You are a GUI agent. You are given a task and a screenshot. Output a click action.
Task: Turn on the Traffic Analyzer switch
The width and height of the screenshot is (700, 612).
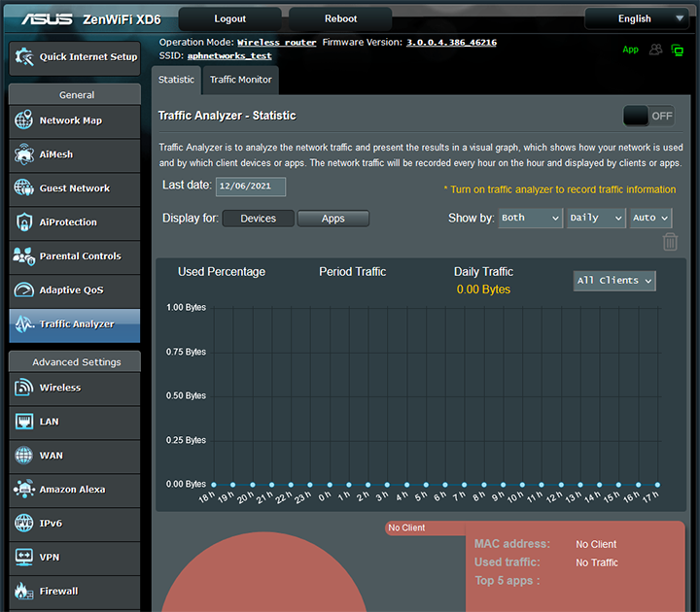click(x=649, y=116)
